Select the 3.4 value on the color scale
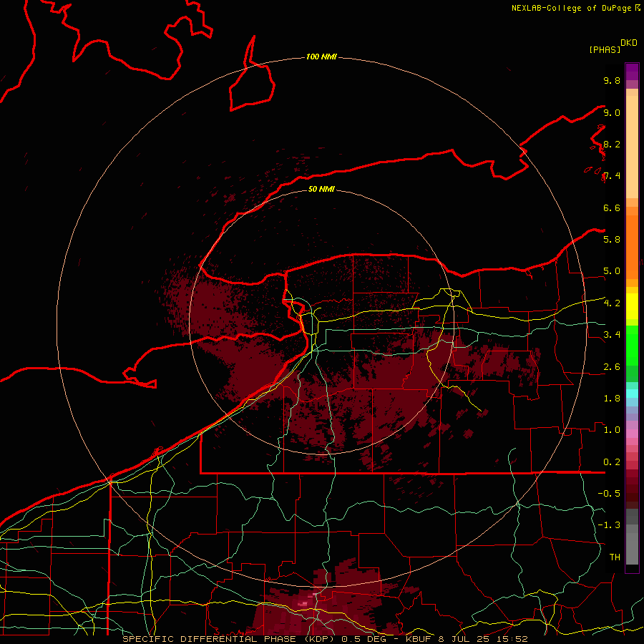This screenshot has width=644, height=644. pyautogui.click(x=612, y=335)
